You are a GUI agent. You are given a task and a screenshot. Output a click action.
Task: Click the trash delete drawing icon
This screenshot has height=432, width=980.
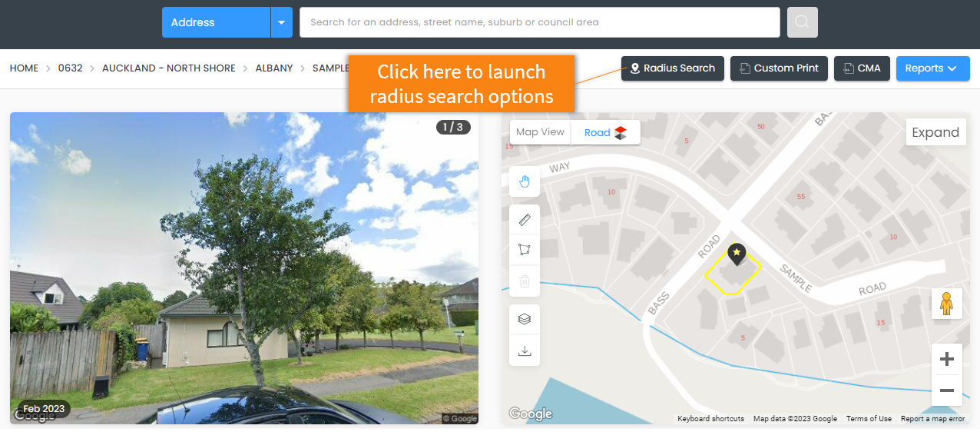525,281
